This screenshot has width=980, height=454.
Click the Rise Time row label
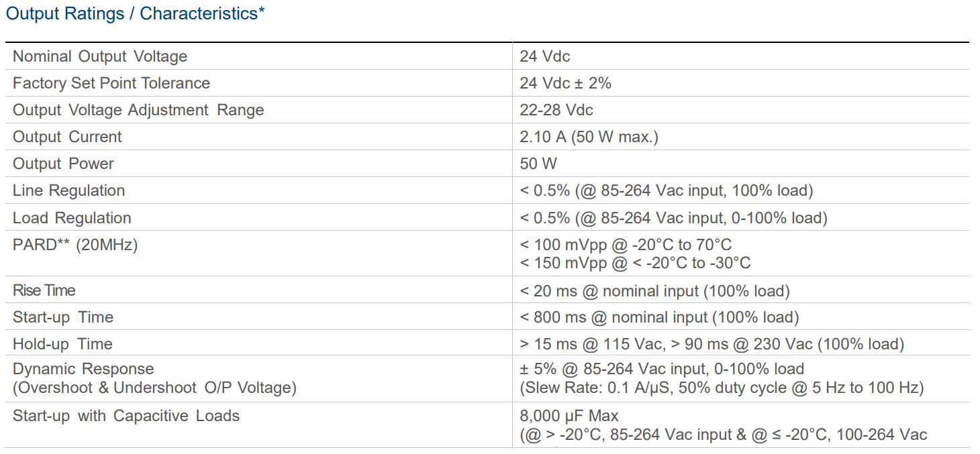pyautogui.click(x=44, y=290)
